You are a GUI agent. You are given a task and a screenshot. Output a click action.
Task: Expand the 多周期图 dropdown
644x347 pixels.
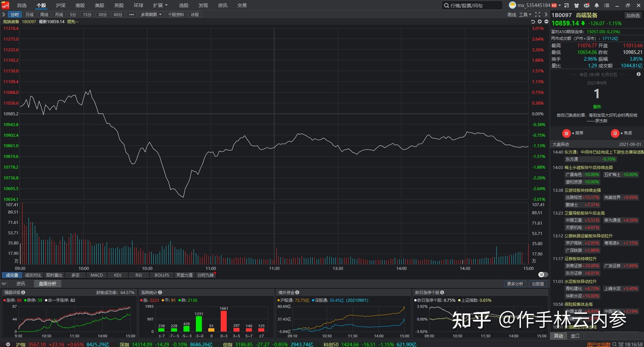point(151,14)
